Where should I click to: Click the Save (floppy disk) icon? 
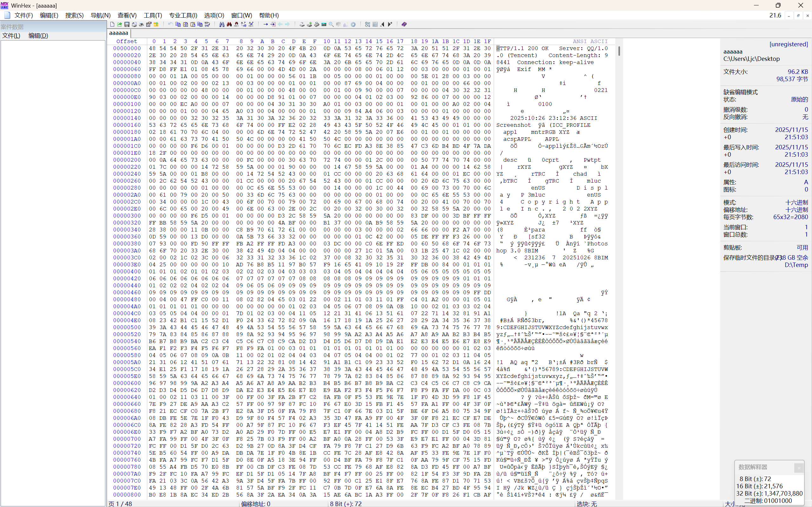[127, 24]
